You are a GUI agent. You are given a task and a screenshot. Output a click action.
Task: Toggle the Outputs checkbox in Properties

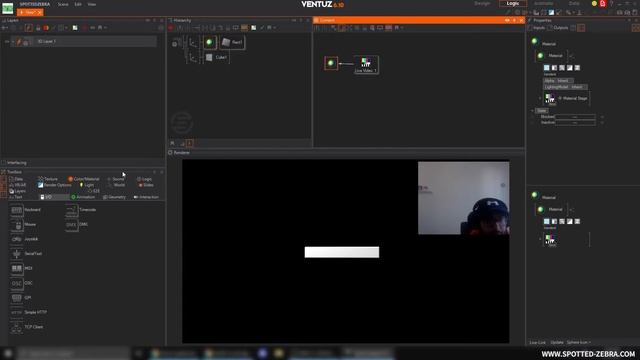(550, 28)
